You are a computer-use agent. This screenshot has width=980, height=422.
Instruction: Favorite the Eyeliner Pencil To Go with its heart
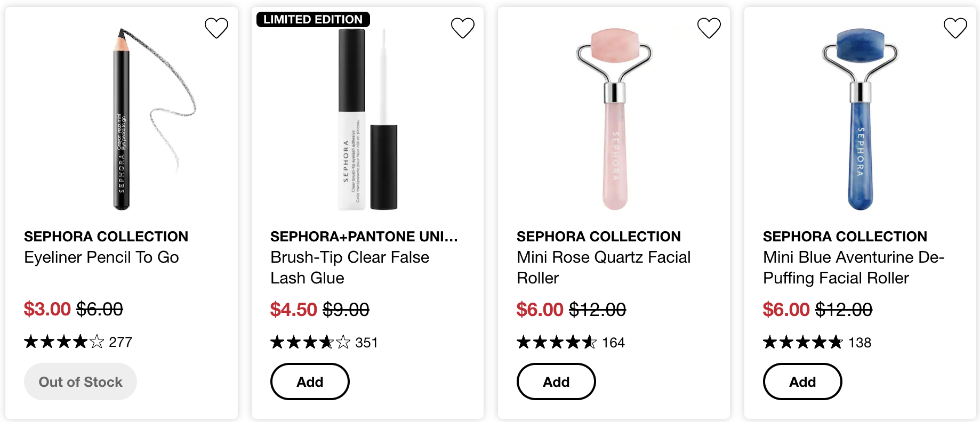tap(216, 28)
